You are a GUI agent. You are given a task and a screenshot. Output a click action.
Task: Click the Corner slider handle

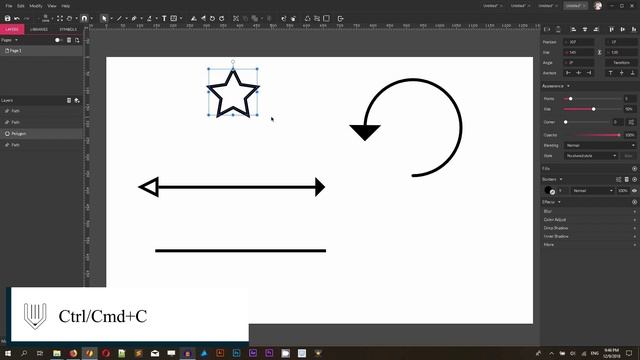(566, 122)
